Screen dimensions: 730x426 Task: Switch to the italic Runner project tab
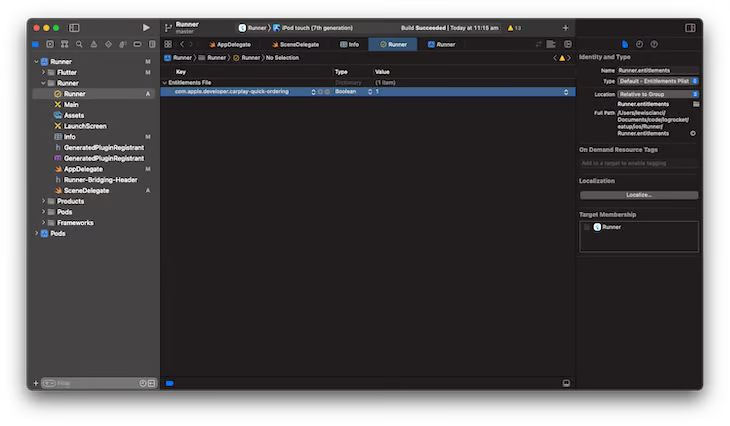tap(441, 44)
